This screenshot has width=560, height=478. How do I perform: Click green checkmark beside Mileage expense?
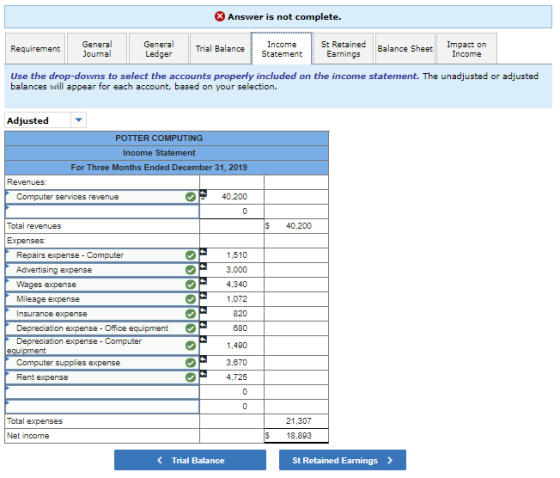[x=191, y=299]
